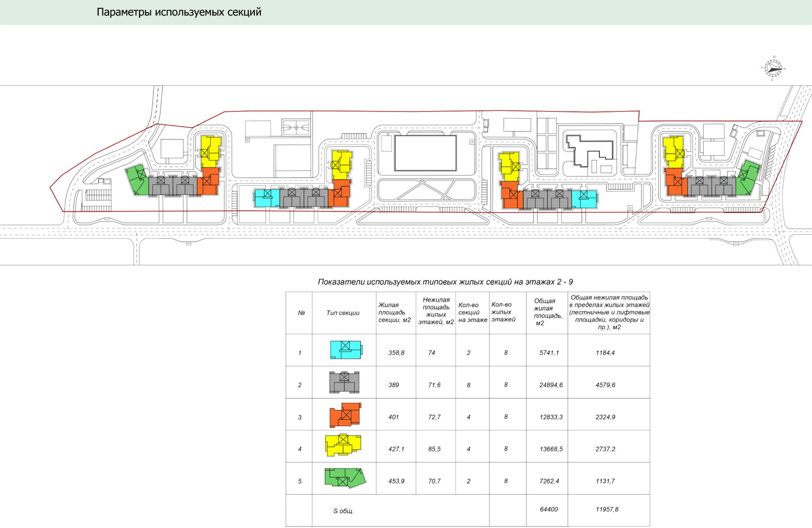Image resolution: width=812 pixels, height=528 pixels.
Task: Click the 24894,6 cell in row 2
Action: pyautogui.click(x=551, y=385)
